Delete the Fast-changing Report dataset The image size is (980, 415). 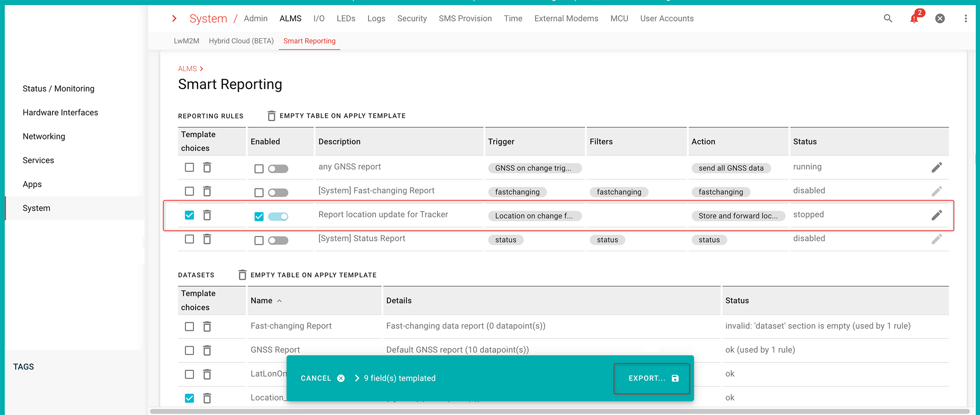point(207,327)
